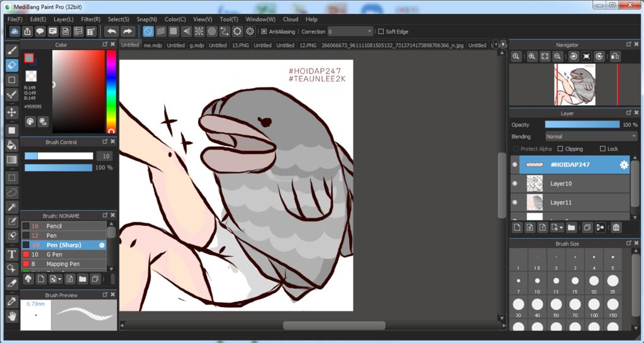This screenshot has width=644, height=343.
Task: Enable the Soft Edge checkbox
Action: (x=380, y=31)
